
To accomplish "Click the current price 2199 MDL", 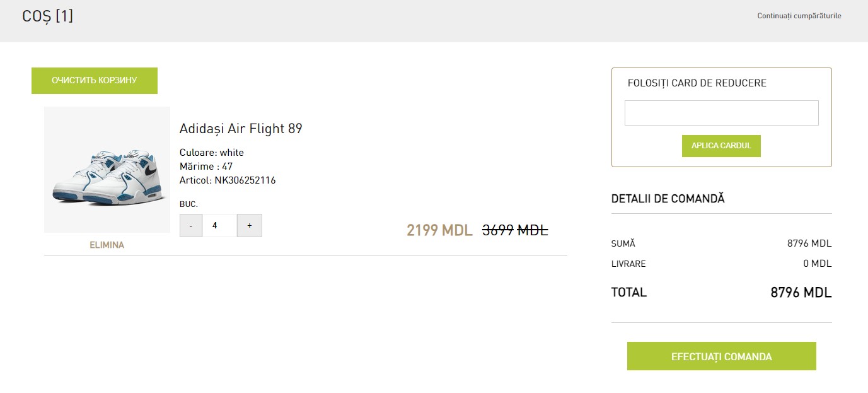I will (439, 230).
